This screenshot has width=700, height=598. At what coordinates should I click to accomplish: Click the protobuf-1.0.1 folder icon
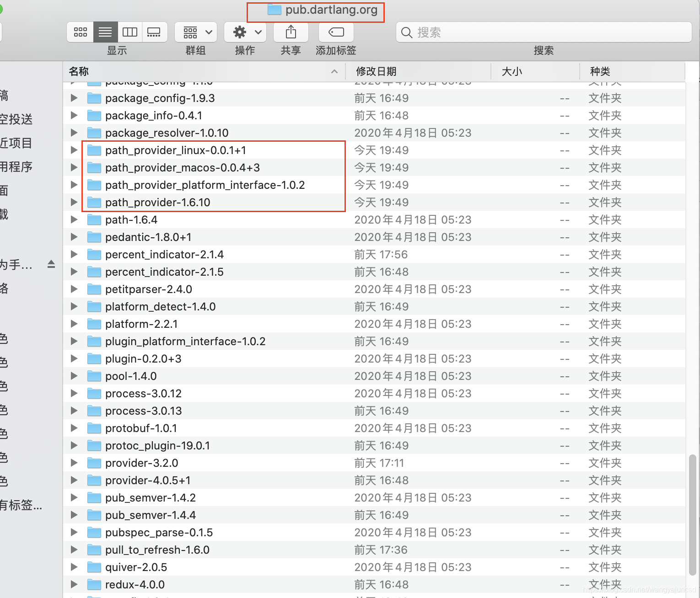[x=94, y=428]
